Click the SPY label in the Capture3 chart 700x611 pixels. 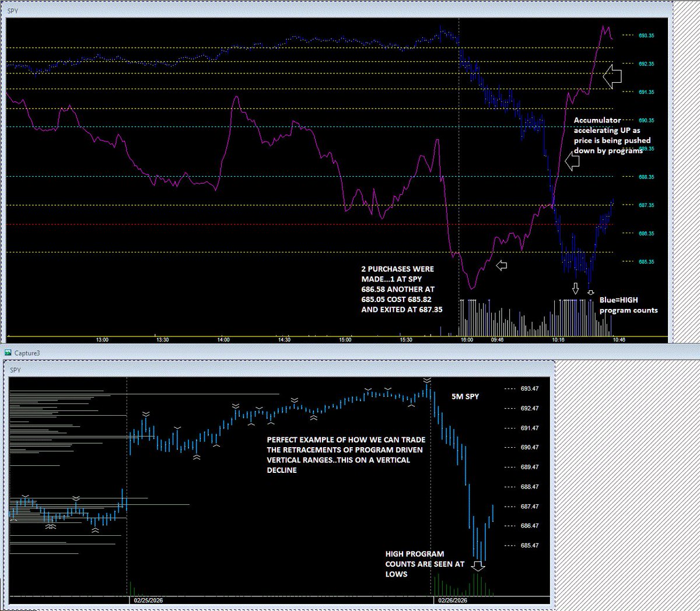tap(16, 370)
